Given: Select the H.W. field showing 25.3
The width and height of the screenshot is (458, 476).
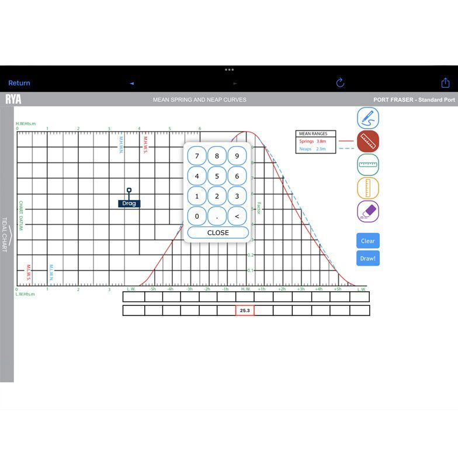Looking at the screenshot, I should [245, 311].
